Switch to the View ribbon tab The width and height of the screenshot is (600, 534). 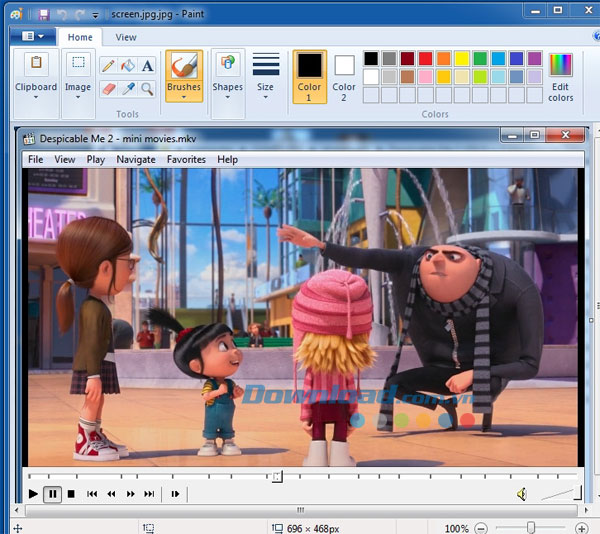(x=126, y=37)
